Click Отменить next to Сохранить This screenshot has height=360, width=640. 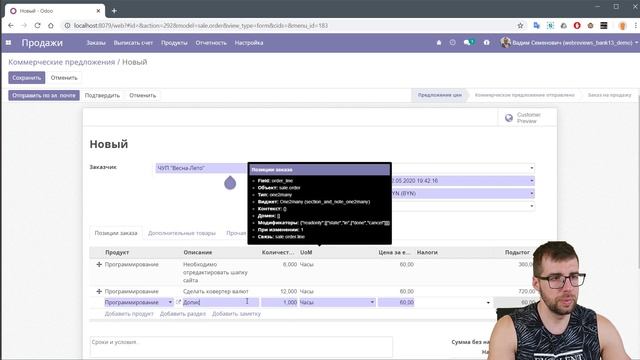tap(64, 78)
